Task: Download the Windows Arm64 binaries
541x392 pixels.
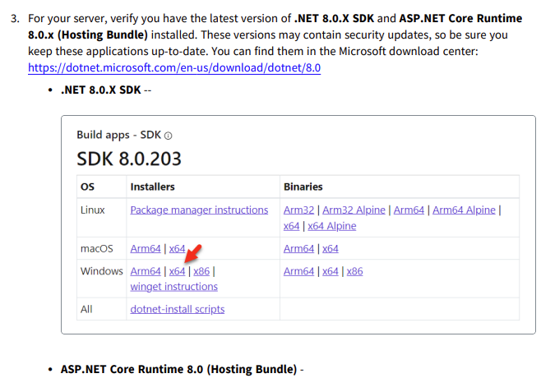Action: 298,270
